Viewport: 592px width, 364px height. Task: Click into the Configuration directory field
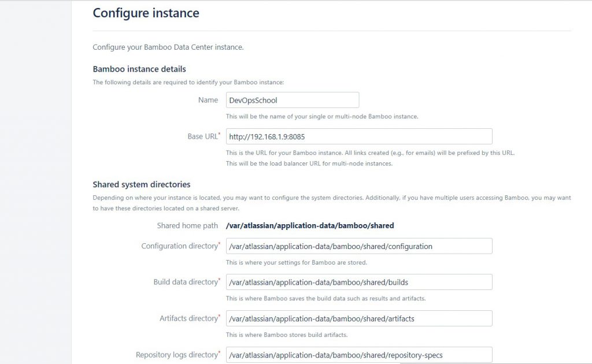[x=358, y=246]
